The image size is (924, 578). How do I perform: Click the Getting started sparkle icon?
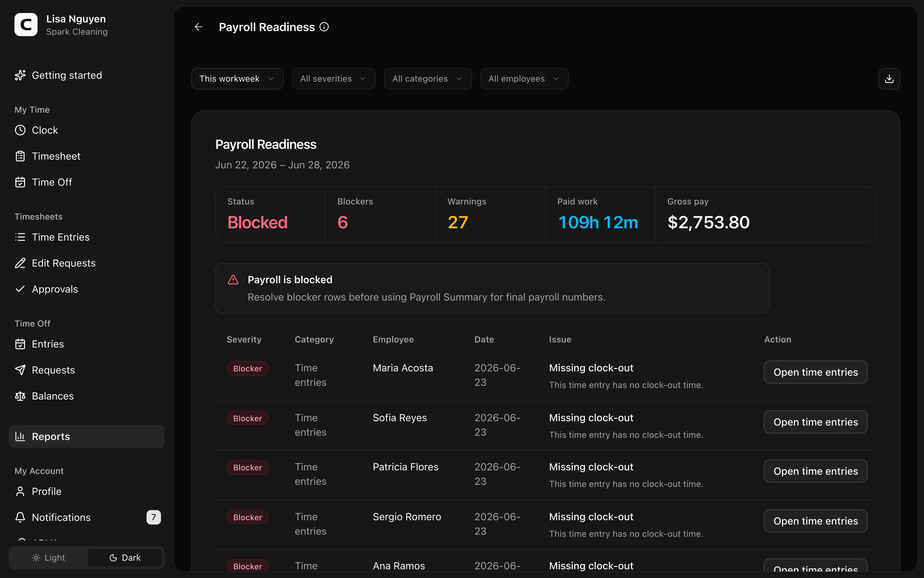[x=20, y=75]
